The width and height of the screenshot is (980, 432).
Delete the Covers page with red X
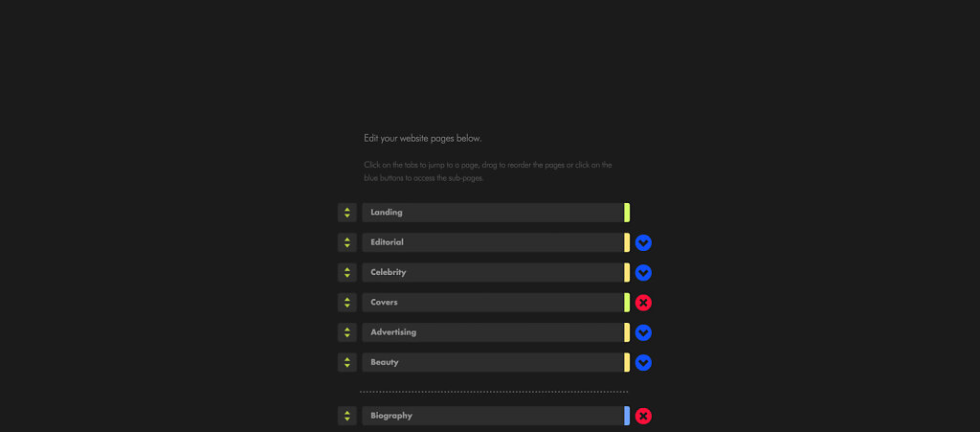click(644, 303)
